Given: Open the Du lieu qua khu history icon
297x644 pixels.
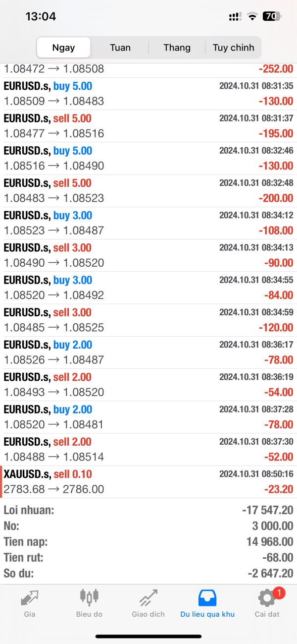Looking at the screenshot, I should [207, 598].
